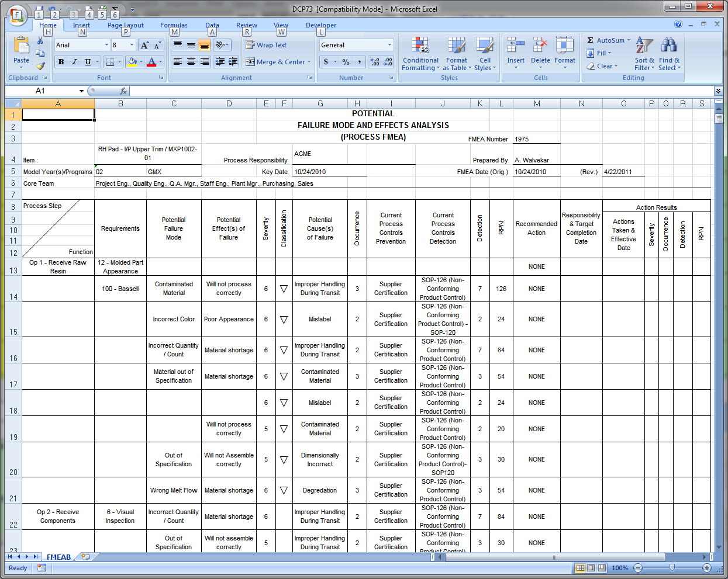Click the Percent Style icon
This screenshot has height=579, width=728.
[x=346, y=62]
